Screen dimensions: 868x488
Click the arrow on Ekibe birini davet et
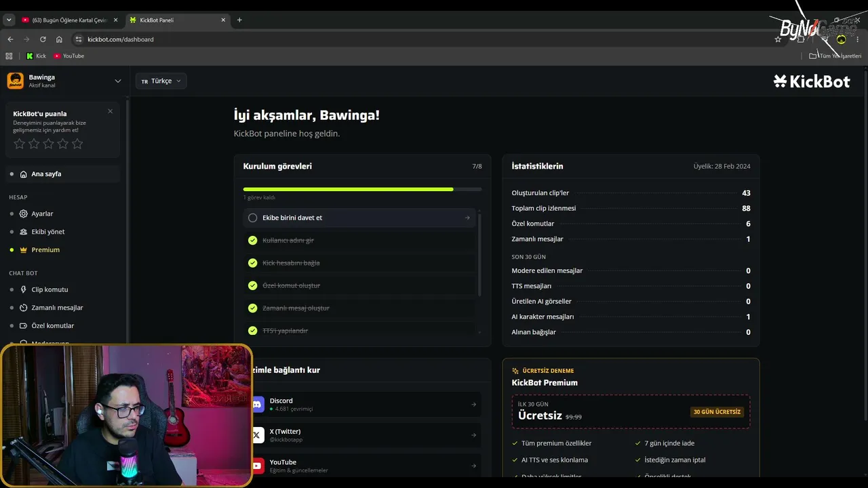tap(467, 218)
